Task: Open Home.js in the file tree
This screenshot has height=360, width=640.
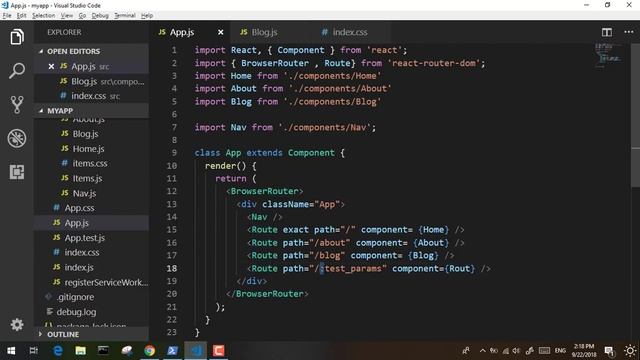Action: [91, 149]
